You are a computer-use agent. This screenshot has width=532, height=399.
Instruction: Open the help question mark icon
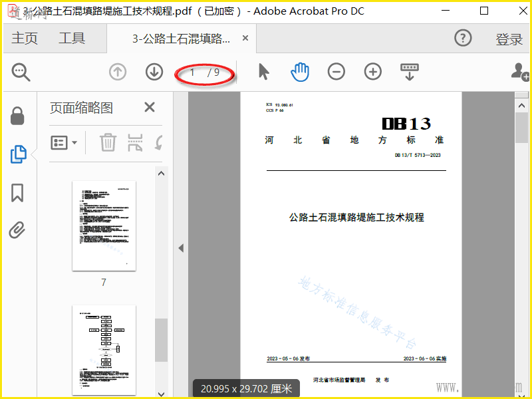[x=463, y=38]
